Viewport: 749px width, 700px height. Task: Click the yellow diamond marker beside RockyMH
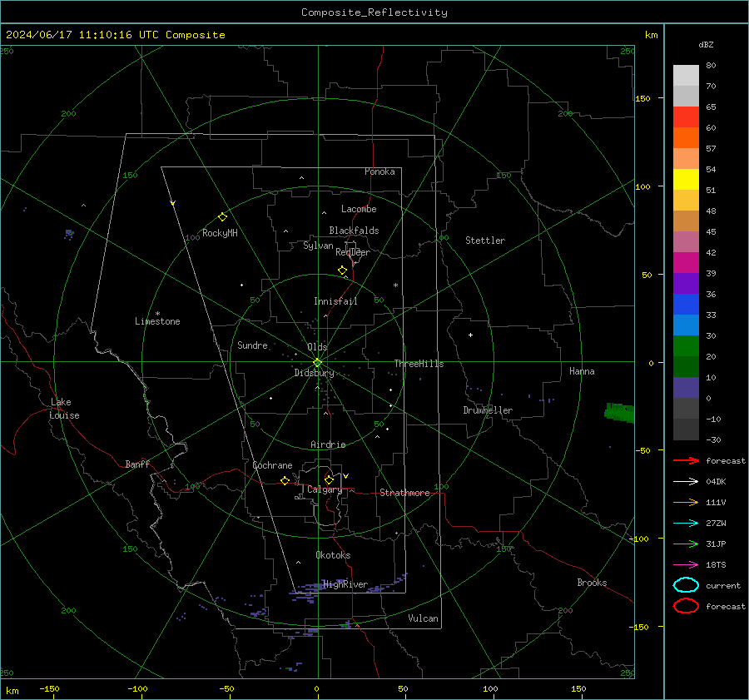[222, 217]
